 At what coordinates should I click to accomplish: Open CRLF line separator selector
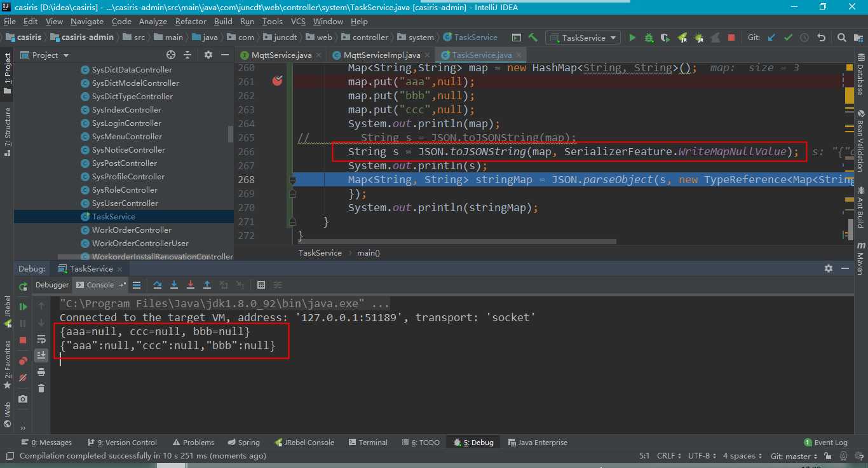coord(668,456)
